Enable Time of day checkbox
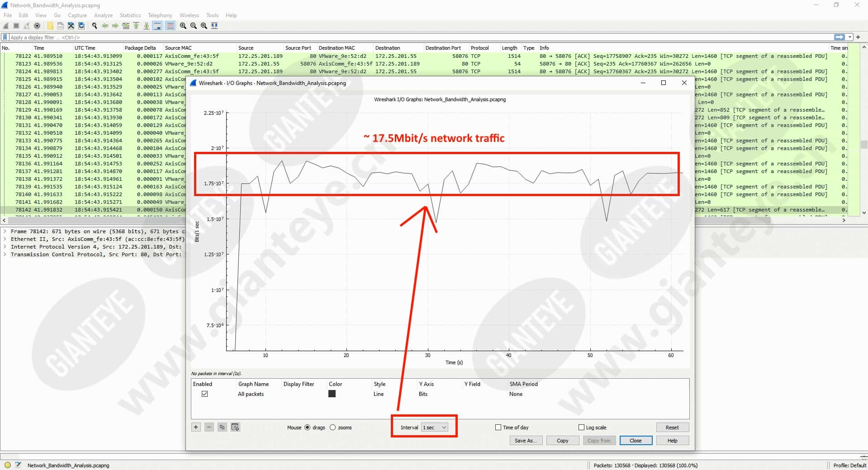 [498, 428]
